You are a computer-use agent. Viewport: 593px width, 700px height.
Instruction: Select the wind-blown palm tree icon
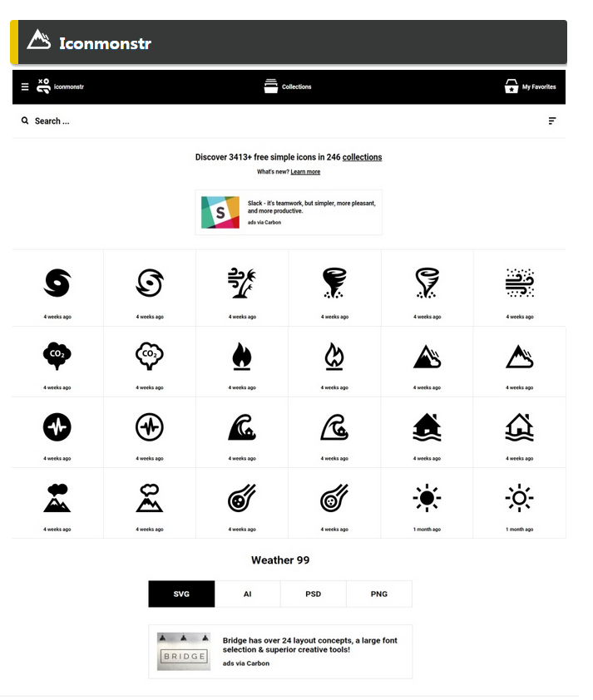coord(242,283)
